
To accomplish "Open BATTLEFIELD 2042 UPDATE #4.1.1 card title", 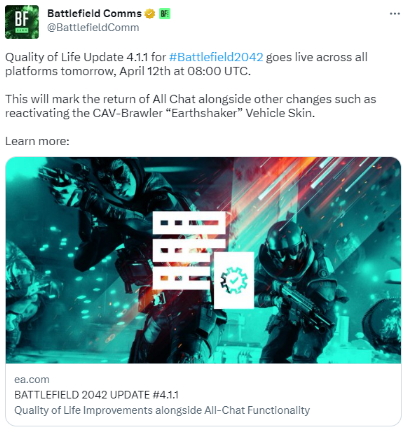I will pos(96,395).
